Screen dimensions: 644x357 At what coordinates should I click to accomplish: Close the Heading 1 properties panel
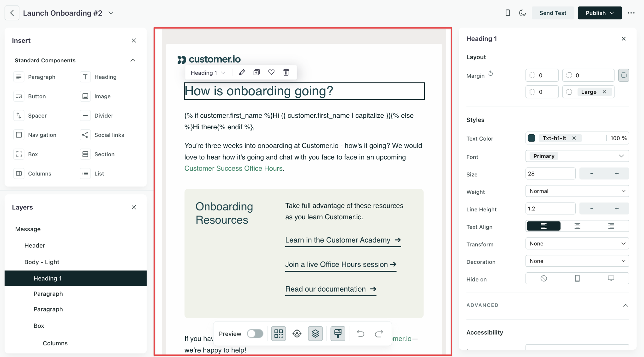coord(624,39)
